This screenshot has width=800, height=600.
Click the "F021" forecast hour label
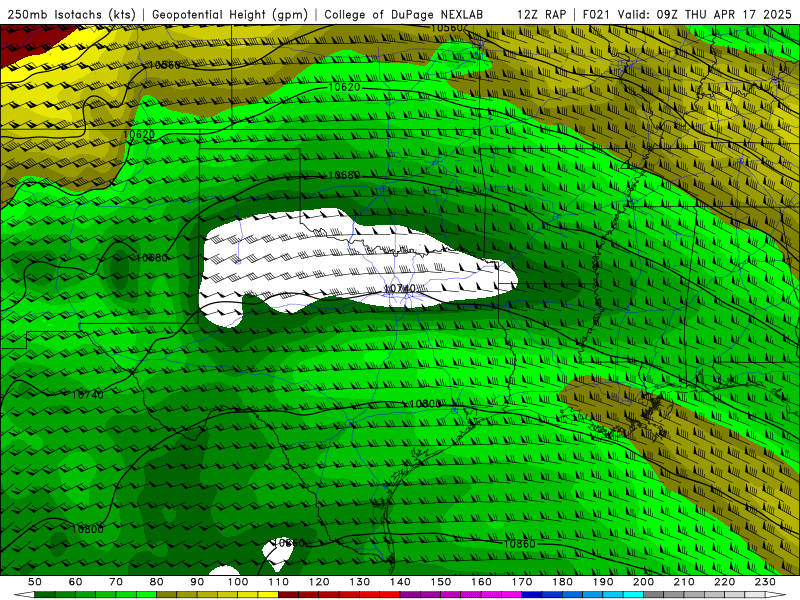tap(597, 14)
